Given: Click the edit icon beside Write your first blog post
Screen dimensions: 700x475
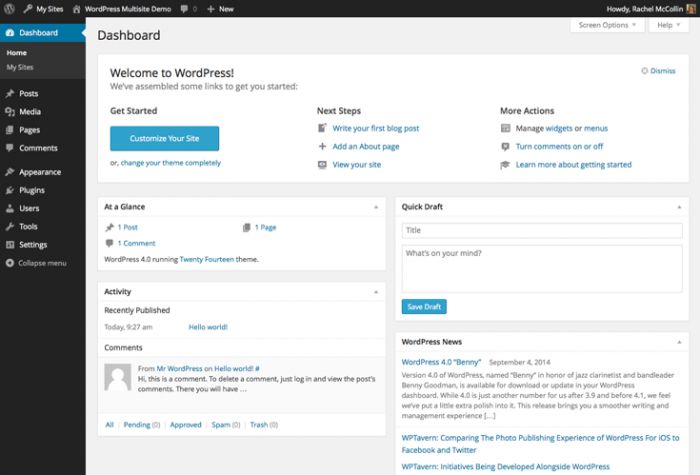Looking at the screenshot, I should (x=322, y=128).
